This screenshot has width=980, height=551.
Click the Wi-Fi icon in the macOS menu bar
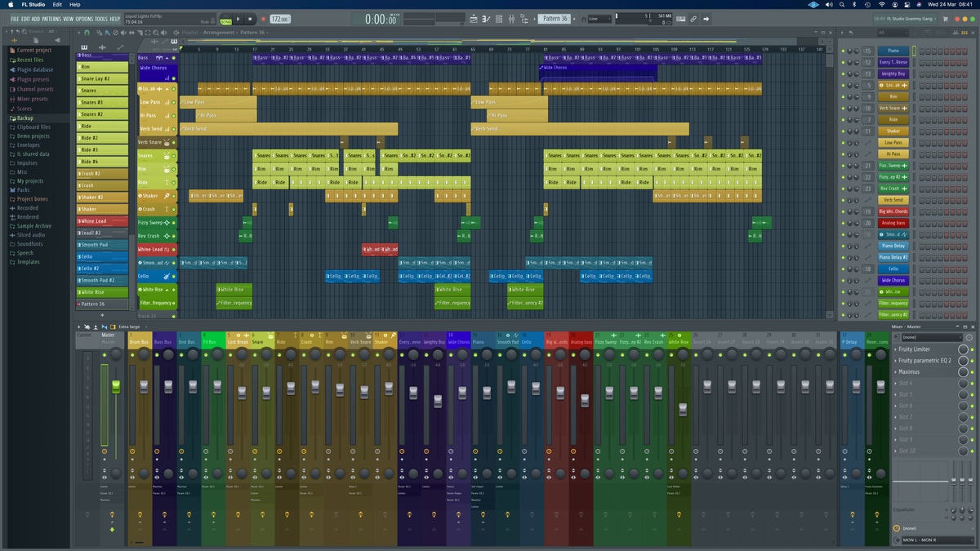[882, 4]
